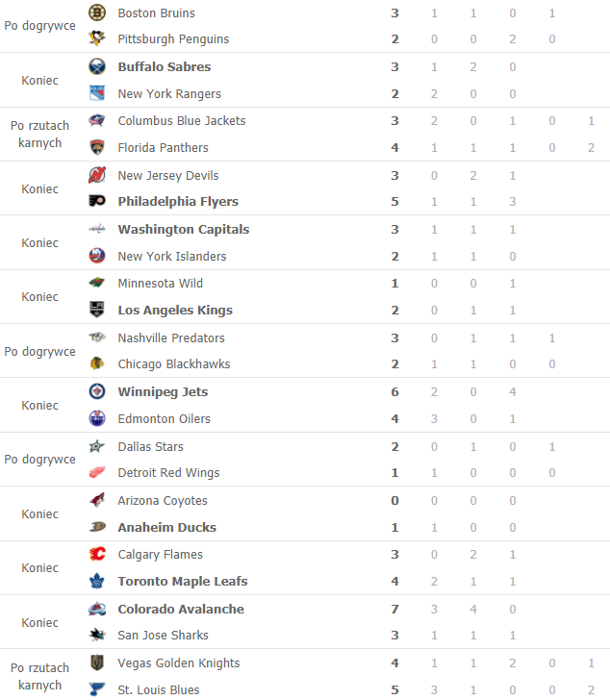Open the Winnipeg Jets team link
Viewport: 610px width, 700px height.
click(163, 391)
